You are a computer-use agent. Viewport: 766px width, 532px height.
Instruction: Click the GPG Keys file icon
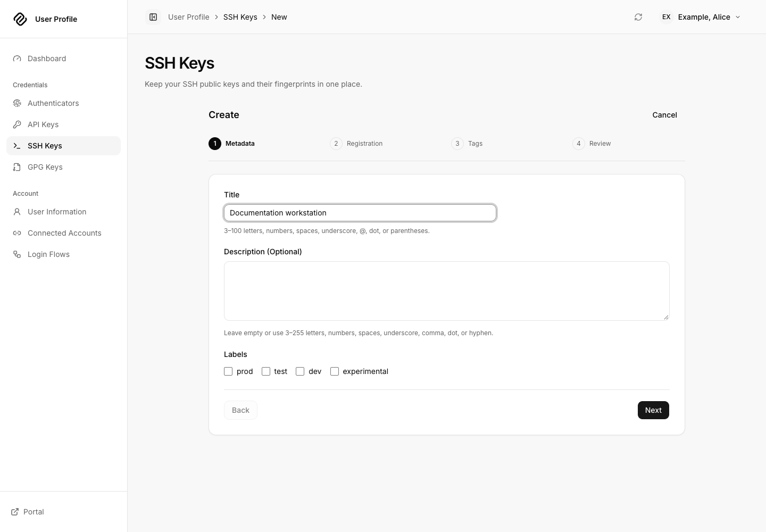click(x=17, y=167)
